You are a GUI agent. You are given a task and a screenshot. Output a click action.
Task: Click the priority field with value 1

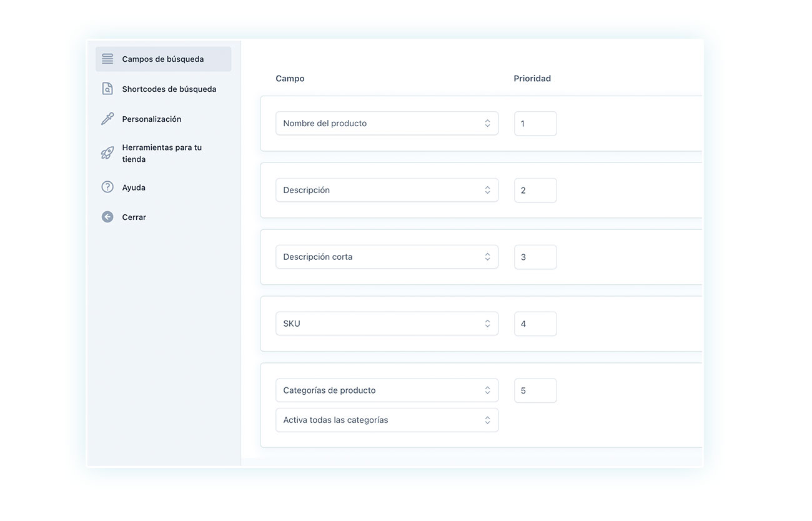(535, 124)
